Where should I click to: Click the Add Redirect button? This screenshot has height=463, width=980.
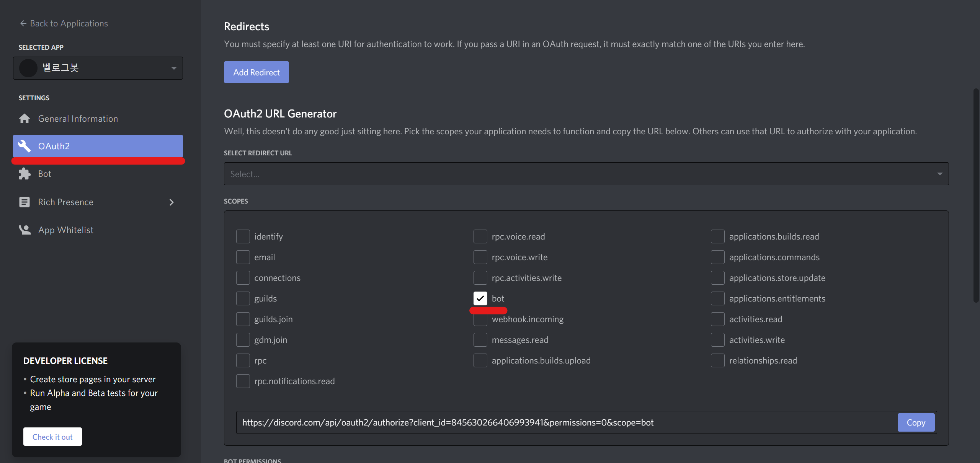(x=256, y=72)
